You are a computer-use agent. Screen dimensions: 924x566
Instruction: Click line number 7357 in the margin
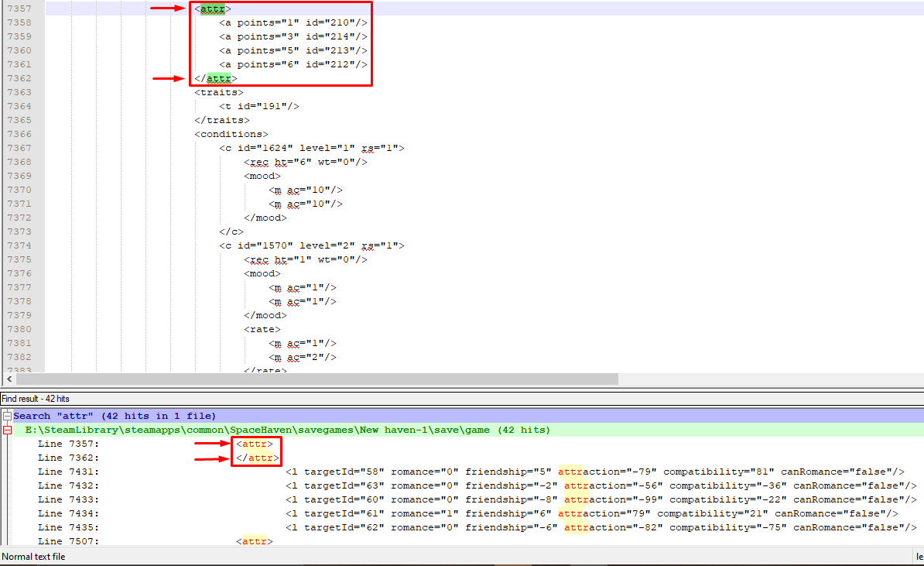click(x=19, y=9)
